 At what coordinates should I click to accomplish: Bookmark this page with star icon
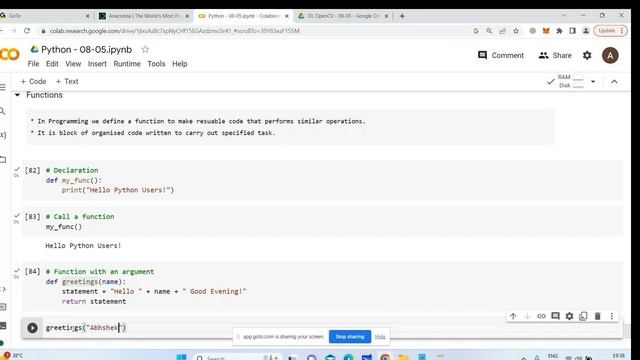point(516,31)
